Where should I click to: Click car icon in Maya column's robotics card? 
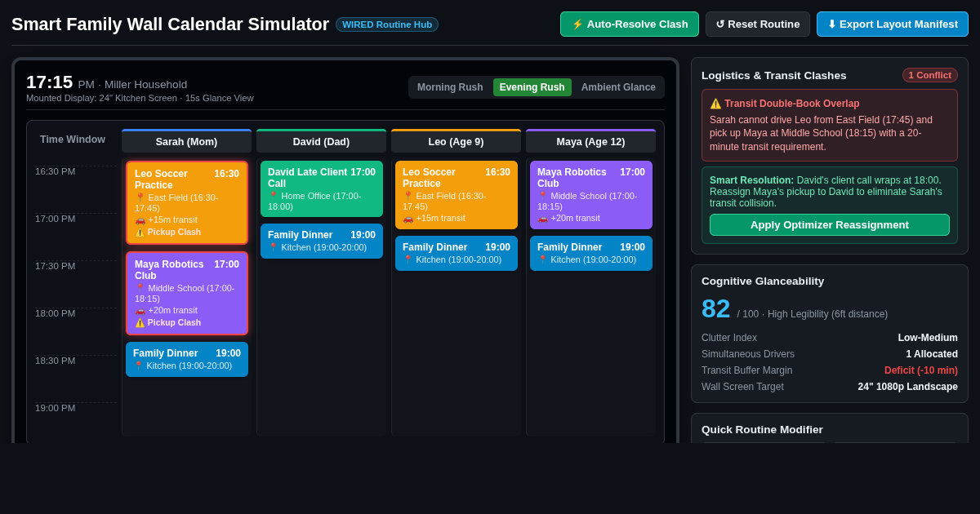coord(542,218)
